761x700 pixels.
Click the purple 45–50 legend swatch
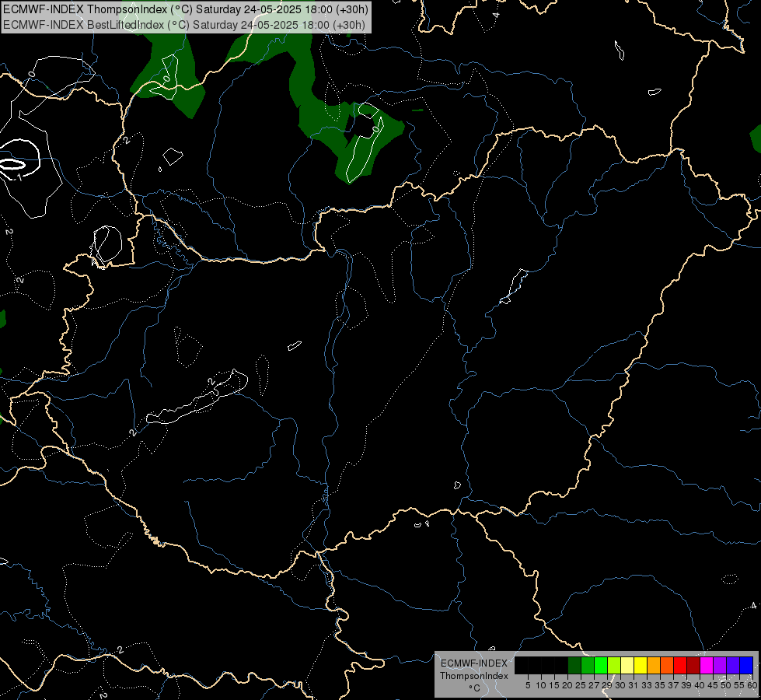point(720,666)
